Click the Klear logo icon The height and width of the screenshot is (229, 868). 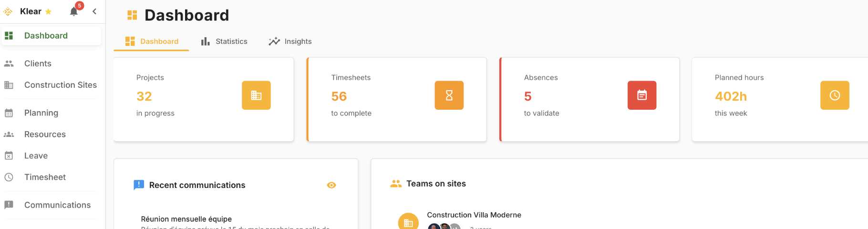tap(8, 11)
